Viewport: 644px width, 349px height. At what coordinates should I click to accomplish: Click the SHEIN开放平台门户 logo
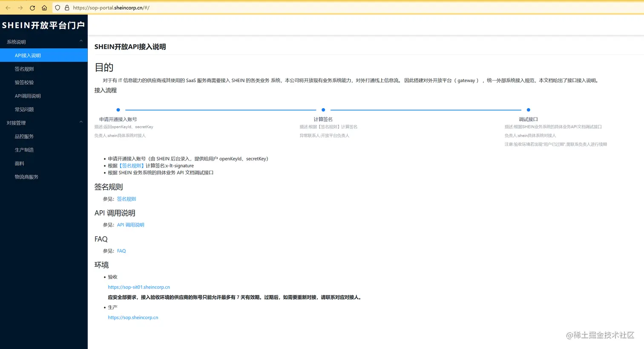43,25
